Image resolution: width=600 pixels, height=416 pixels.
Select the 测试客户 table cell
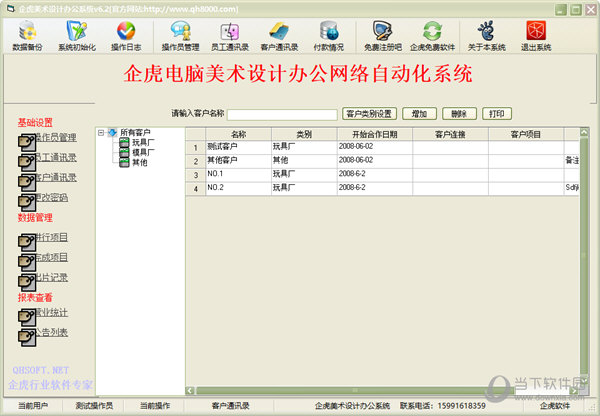[238, 147]
